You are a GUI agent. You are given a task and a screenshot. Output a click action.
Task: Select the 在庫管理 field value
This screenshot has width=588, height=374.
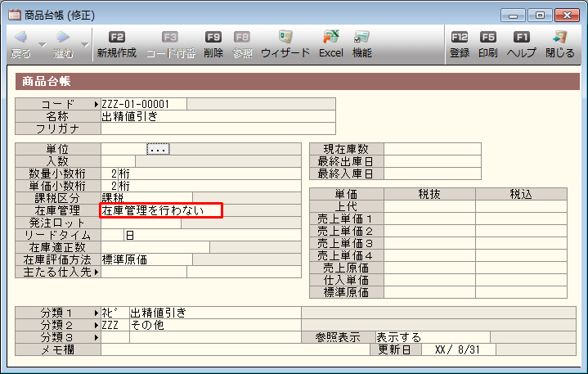tap(161, 210)
